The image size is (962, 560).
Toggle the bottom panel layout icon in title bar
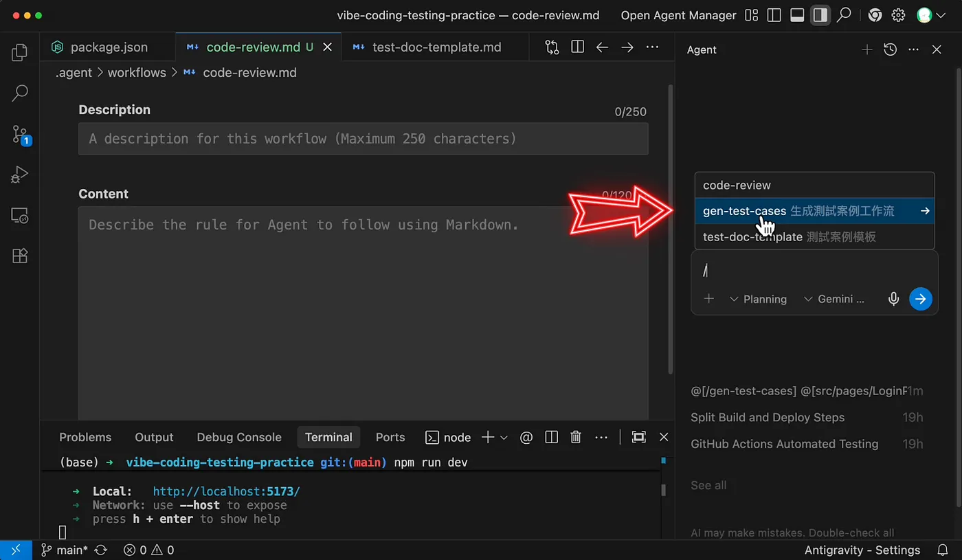pyautogui.click(x=797, y=15)
